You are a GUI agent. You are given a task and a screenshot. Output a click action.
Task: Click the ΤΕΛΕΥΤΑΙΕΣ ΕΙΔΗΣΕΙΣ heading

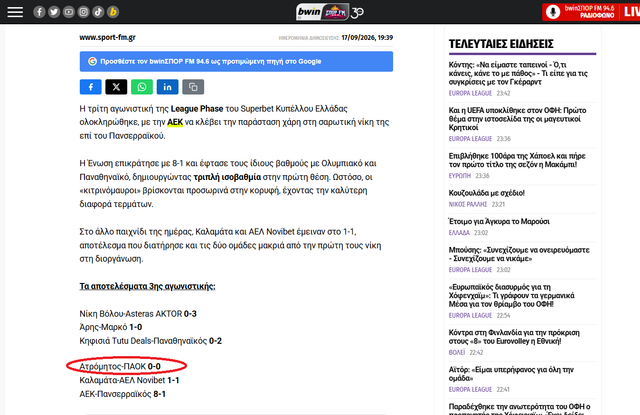[501, 44]
